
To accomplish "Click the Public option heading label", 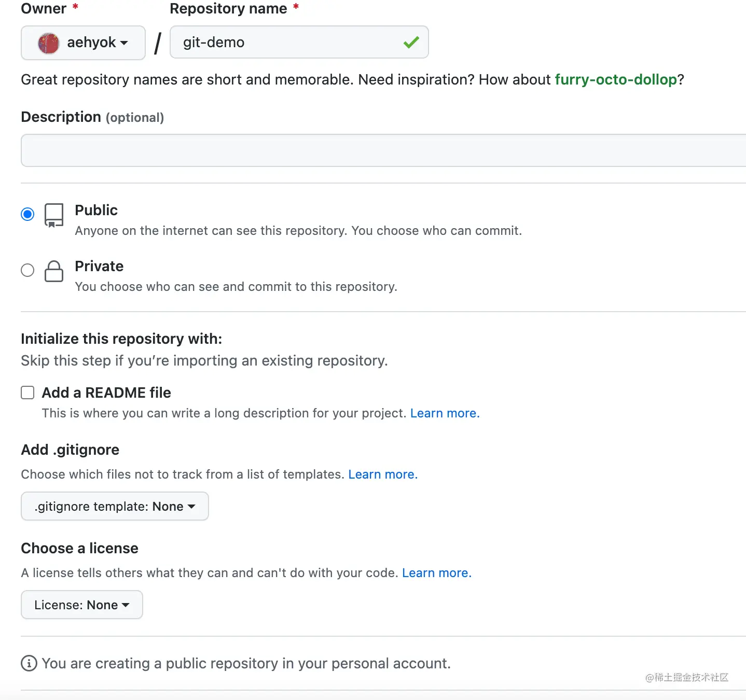I will (x=96, y=210).
